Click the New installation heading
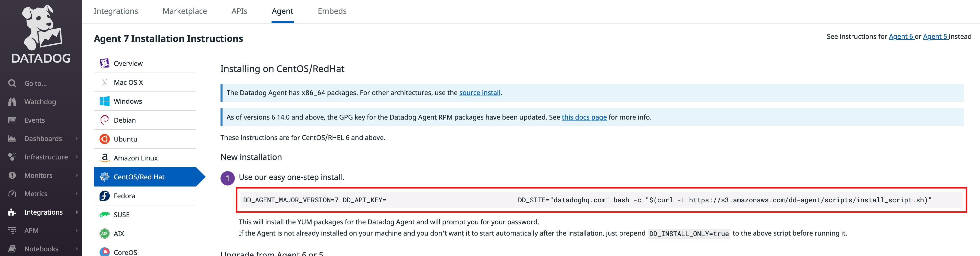This screenshot has height=256, width=980. [x=251, y=157]
